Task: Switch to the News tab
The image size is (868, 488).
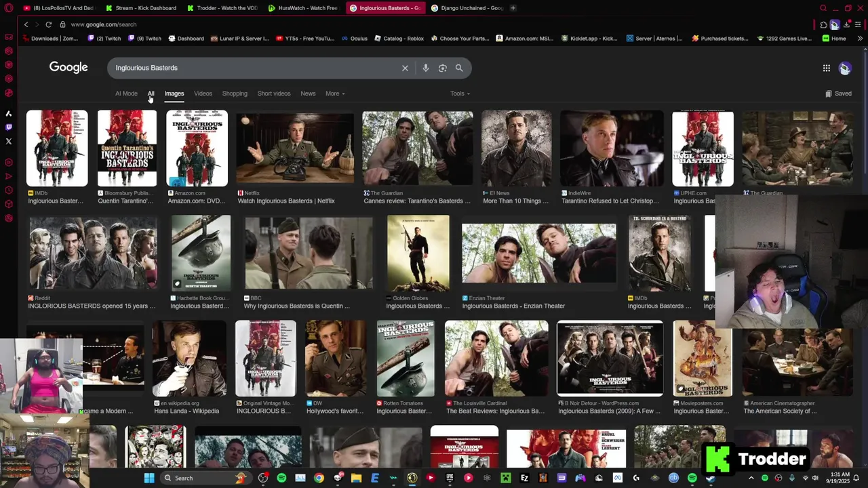Action: (308, 94)
